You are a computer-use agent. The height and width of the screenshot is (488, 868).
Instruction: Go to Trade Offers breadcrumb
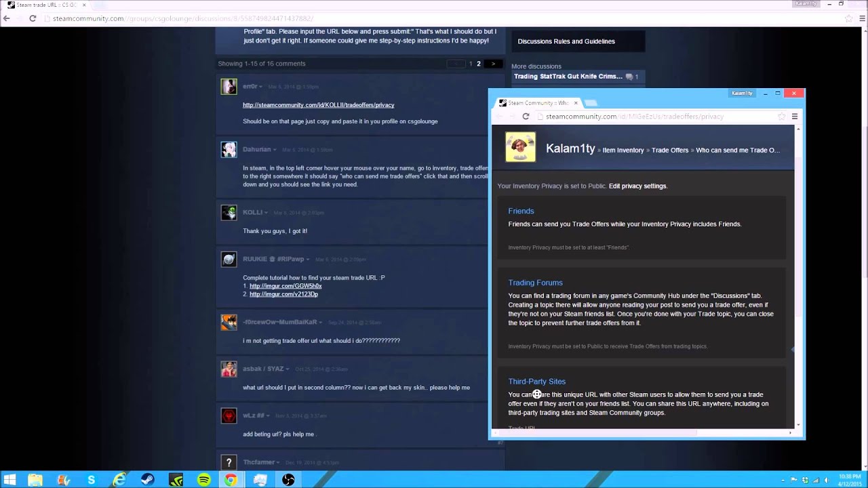pyautogui.click(x=670, y=150)
